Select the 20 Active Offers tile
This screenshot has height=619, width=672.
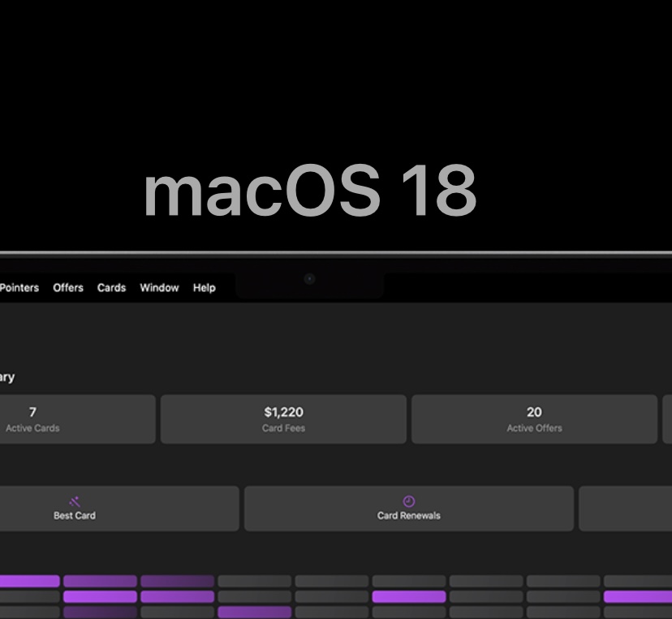[534, 419]
